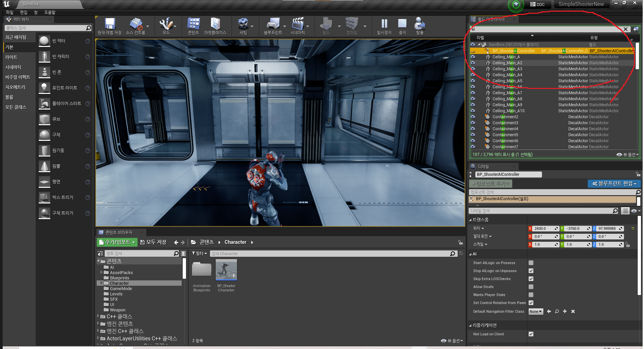Clear Default Navigation Filter Class value
This screenshot has width=644, height=349.
click(x=573, y=311)
